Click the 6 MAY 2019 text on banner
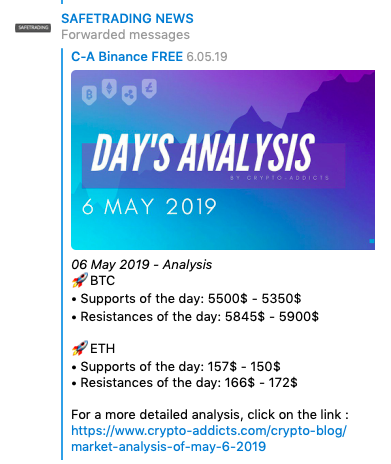This screenshot has height=464, width=391. coord(149,207)
